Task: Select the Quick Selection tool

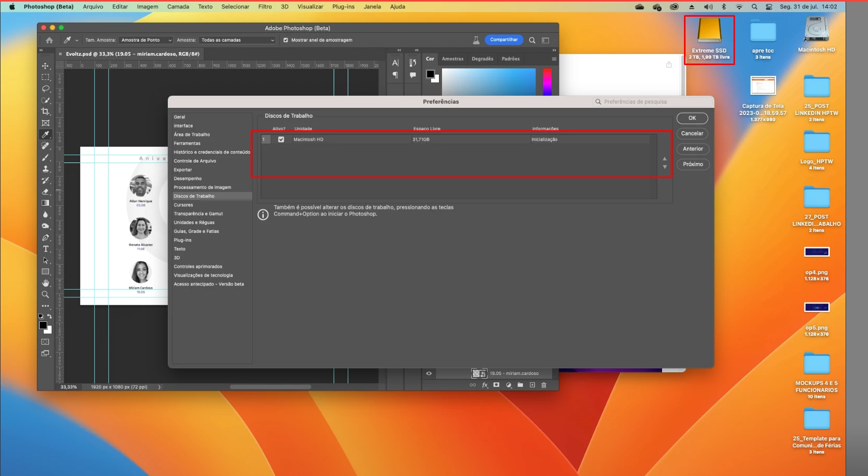Action: tap(45, 100)
